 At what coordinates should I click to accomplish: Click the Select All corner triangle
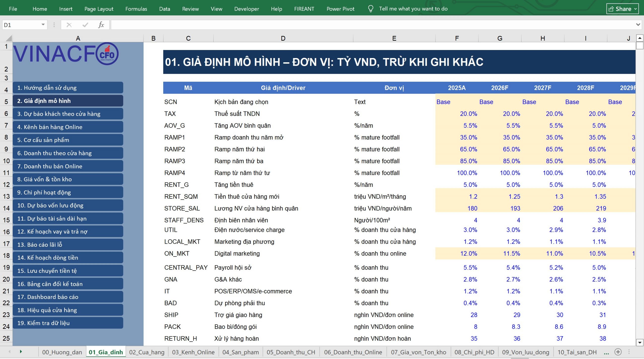tap(9, 38)
